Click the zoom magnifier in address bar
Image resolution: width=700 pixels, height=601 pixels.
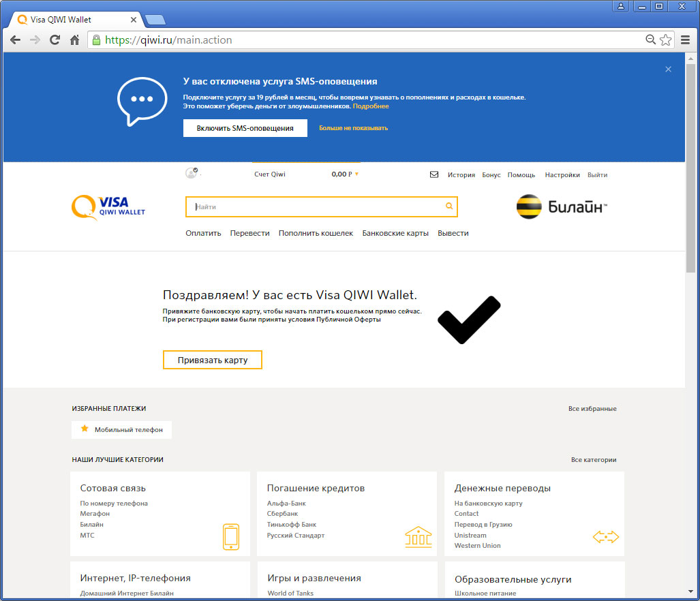650,40
